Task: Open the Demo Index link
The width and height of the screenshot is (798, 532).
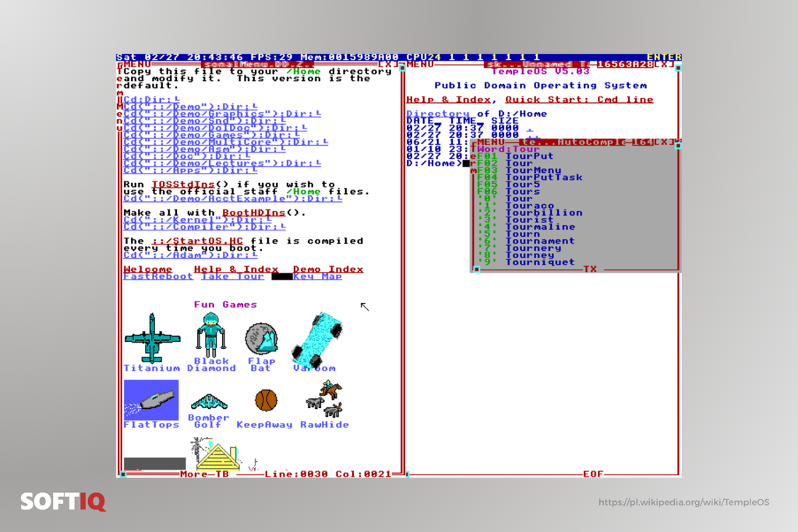Action: click(x=328, y=270)
